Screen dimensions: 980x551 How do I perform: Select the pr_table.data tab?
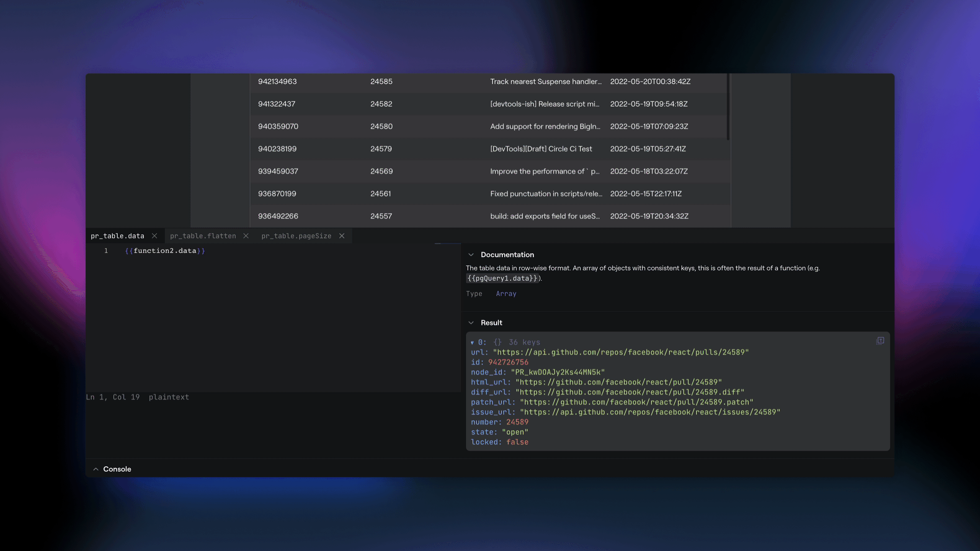(117, 236)
